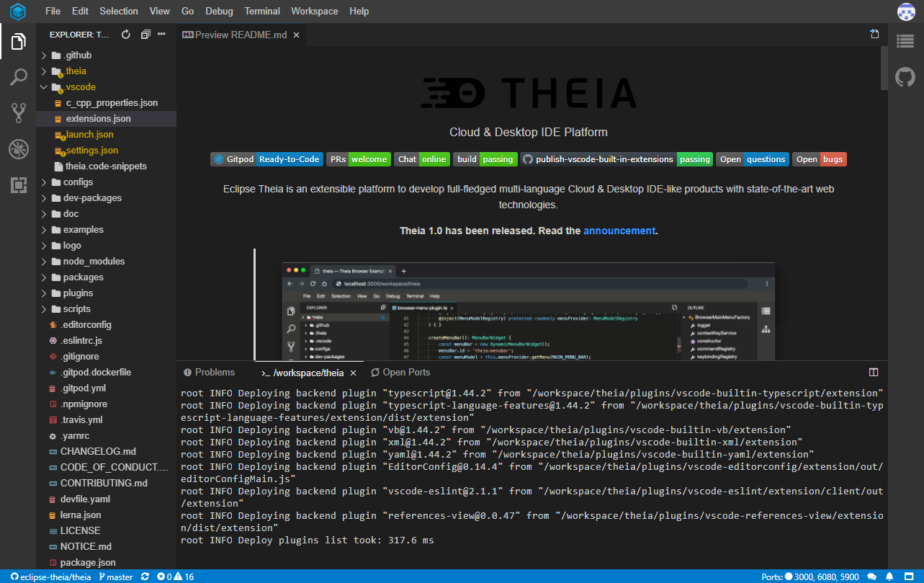Click the warnings count in the status bar

184,577
